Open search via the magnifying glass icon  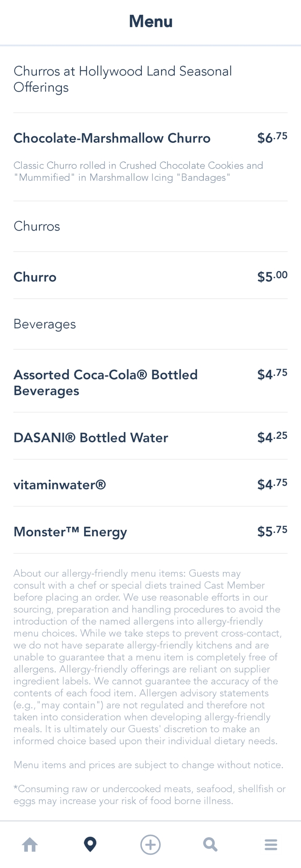pyautogui.click(x=210, y=844)
